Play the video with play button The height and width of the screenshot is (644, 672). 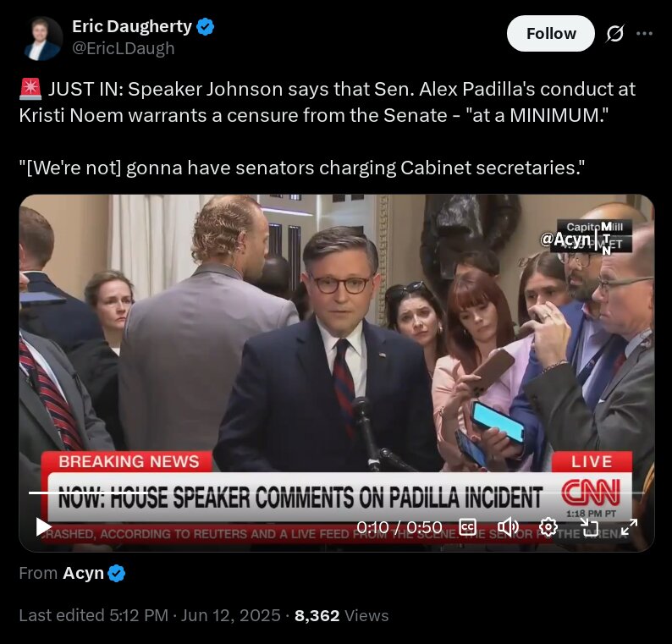tap(43, 526)
